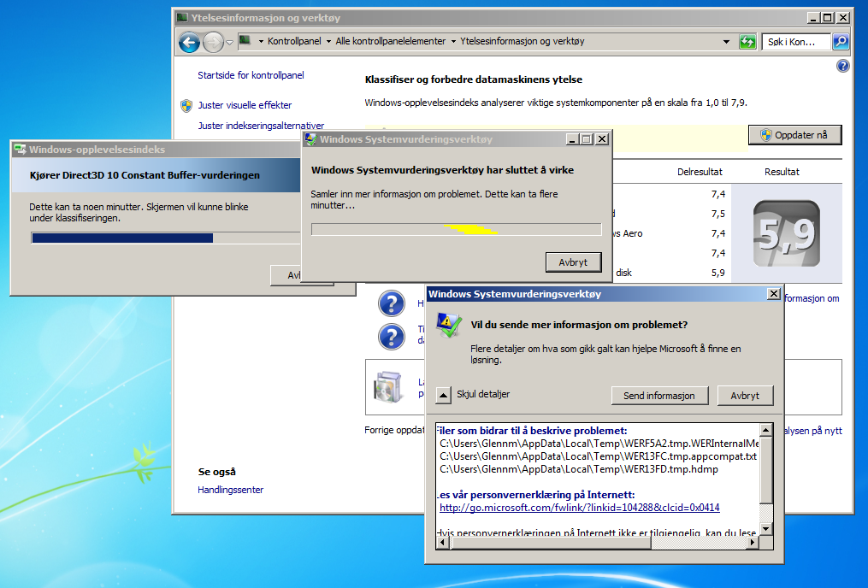Image resolution: width=868 pixels, height=588 pixels.
Task: Click the control panel icon in address bar
Action: 245,41
